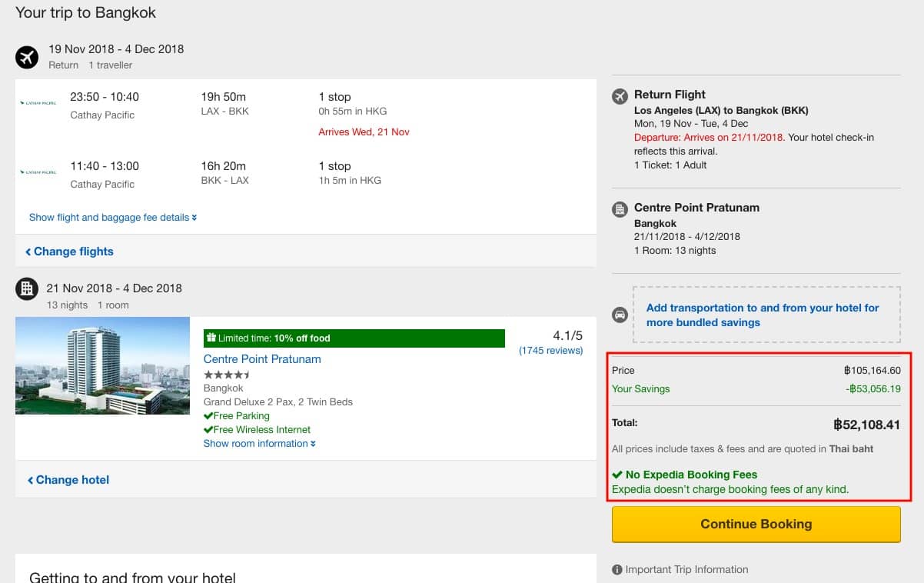Click the Continue Booking button

click(756, 525)
